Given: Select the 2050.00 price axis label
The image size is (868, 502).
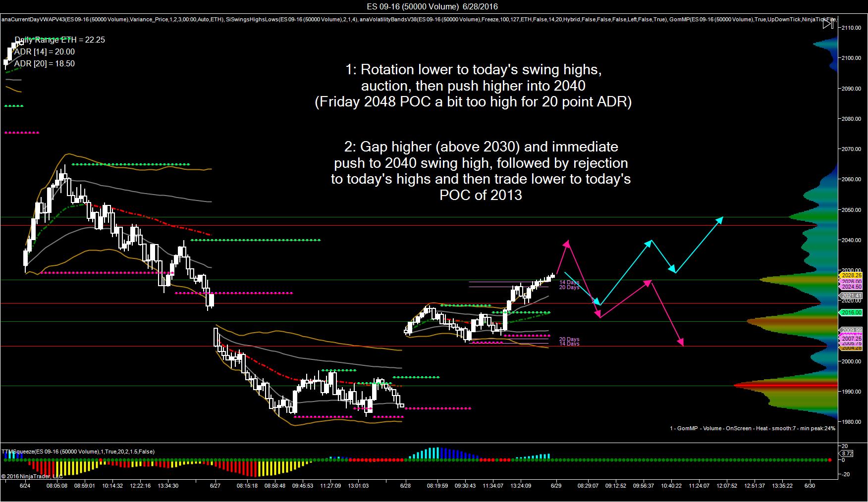Looking at the screenshot, I should 851,210.
